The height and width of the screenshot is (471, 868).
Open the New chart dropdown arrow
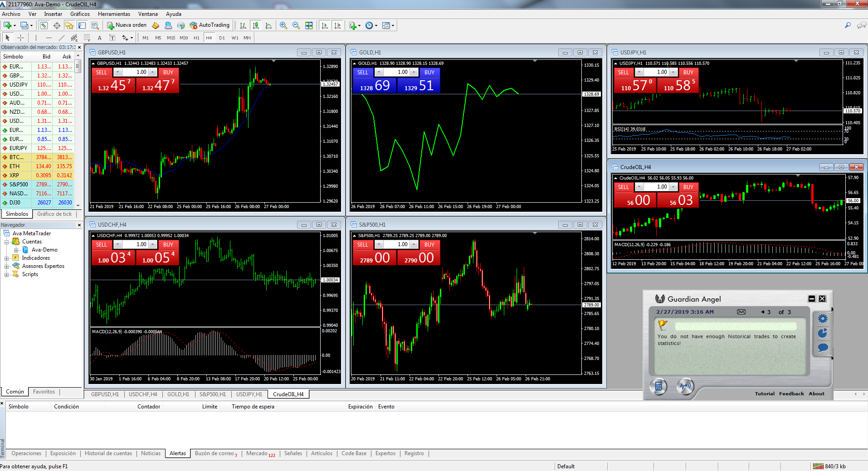coord(15,26)
